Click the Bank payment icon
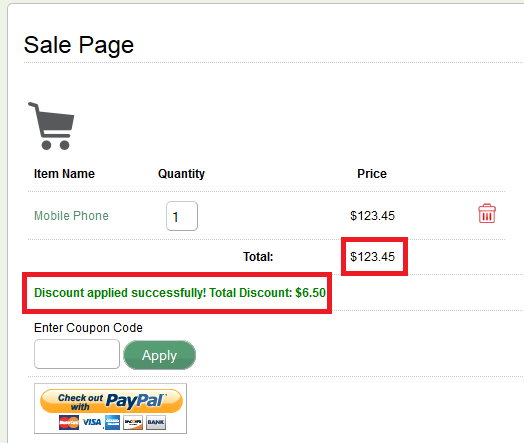The height and width of the screenshot is (443, 524). tap(156, 423)
